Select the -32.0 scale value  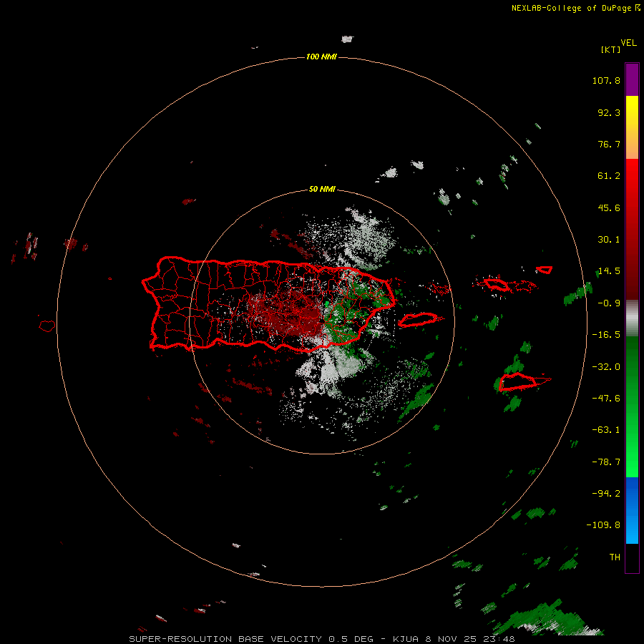click(x=606, y=367)
